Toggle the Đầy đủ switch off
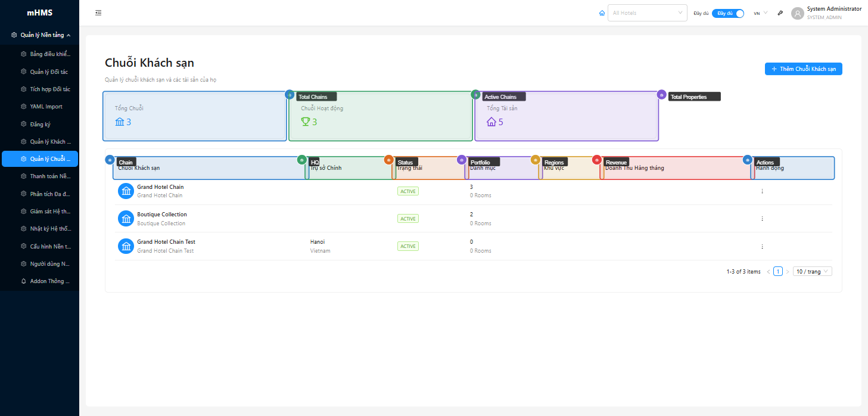The image size is (868, 416). (728, 13)
